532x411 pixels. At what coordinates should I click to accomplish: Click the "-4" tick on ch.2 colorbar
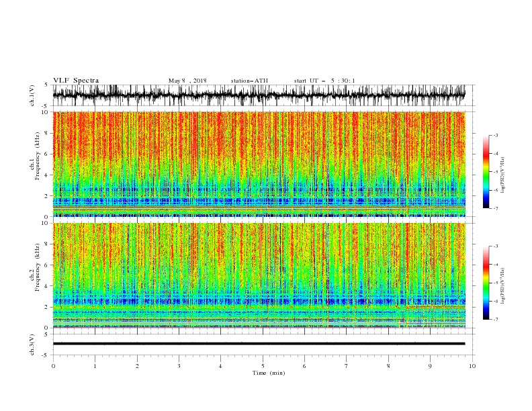[x=495, y=265]
